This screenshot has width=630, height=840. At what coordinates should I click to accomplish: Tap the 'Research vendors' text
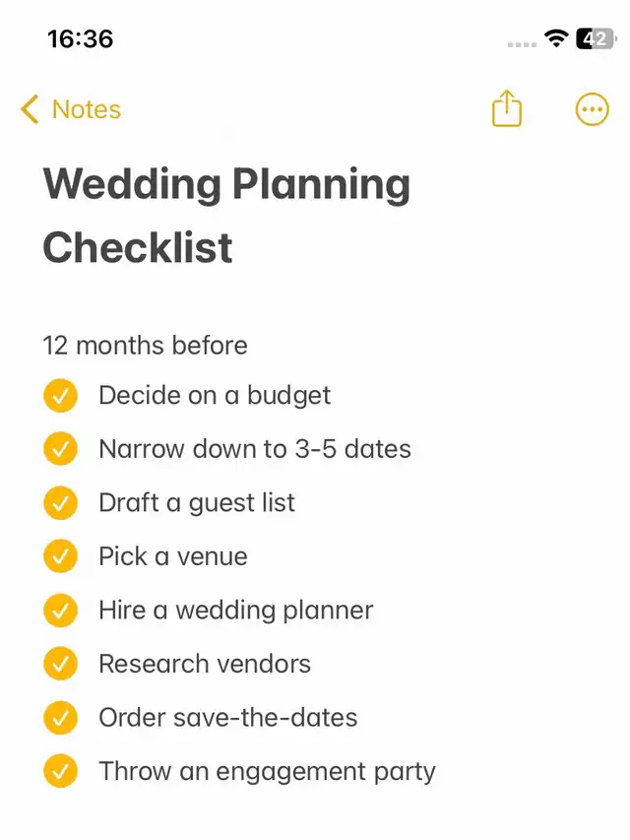(205, 664)
